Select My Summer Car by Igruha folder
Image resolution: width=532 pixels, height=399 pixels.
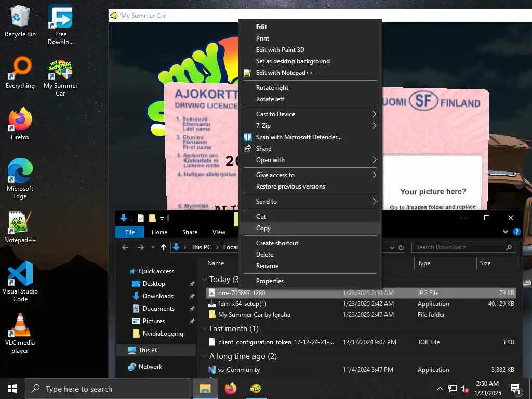tap(362, 315)
